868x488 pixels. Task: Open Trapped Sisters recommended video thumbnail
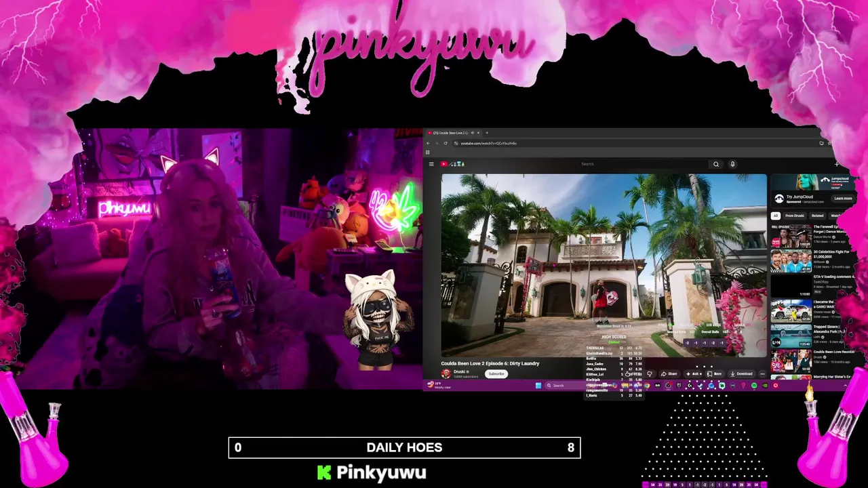coord(791,335)
